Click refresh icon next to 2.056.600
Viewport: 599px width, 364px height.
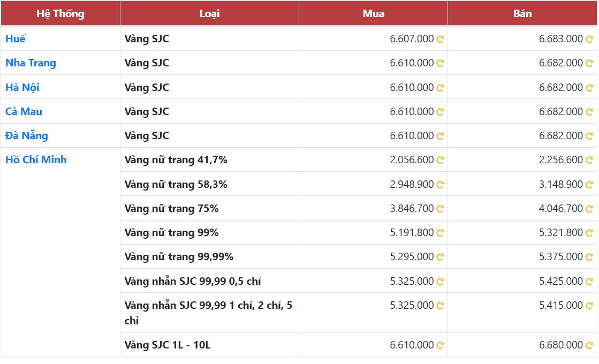[x=440, y=160]
